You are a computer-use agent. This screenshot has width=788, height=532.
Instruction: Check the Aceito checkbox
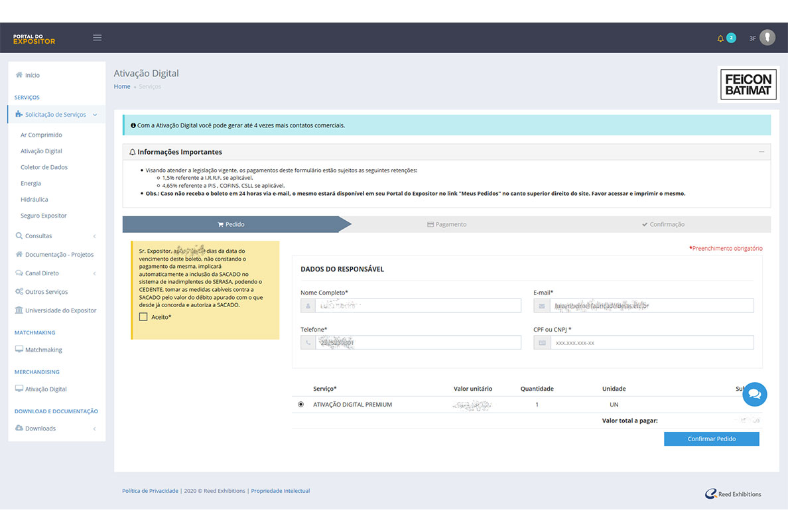pos(143,317)
